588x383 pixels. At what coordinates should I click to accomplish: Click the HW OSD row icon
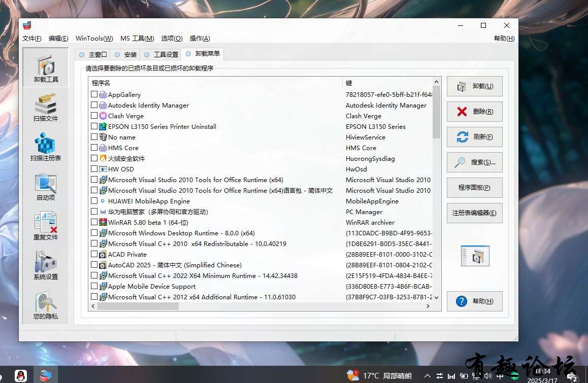pos(103,169)
